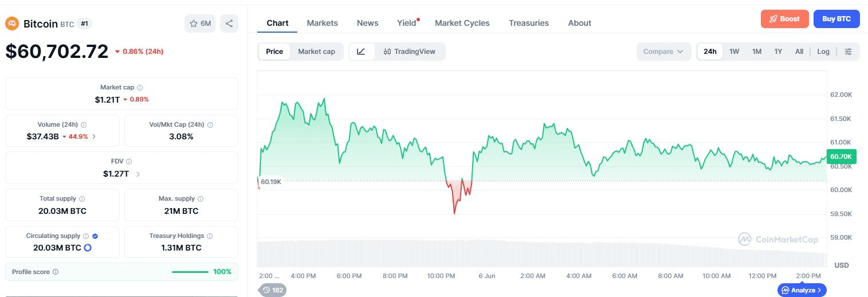Click the 6 Jun date axis label
The height and width of the screenshot is (297, 868).
pyautogui.click(x=487, y=276)
